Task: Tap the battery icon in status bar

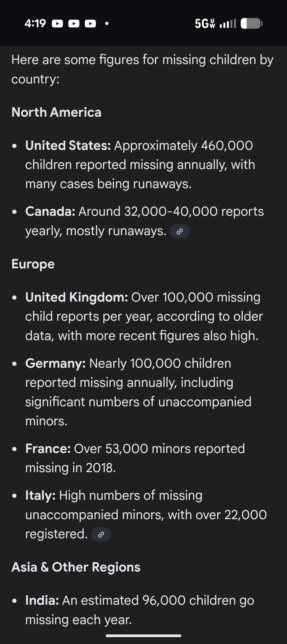Action: pos(251,24)
